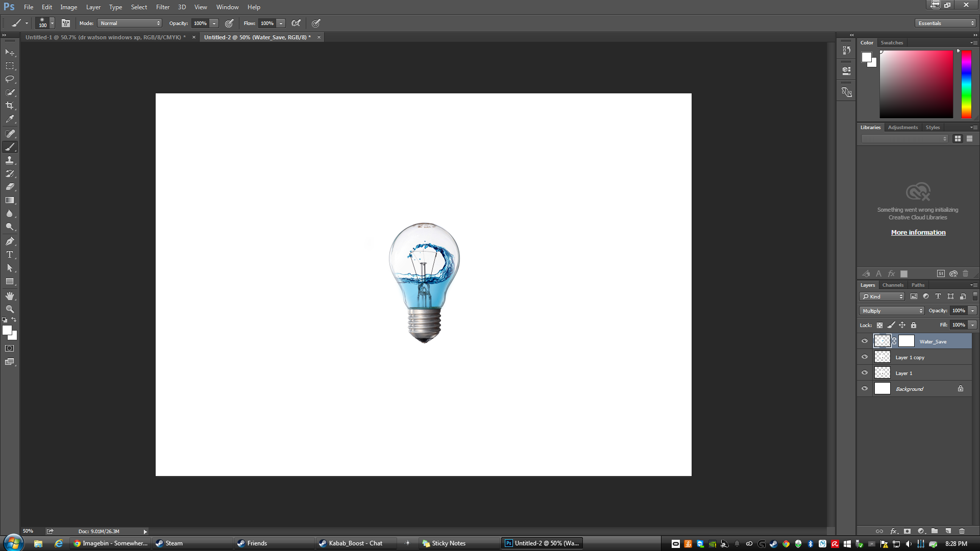This screenshot has height=551, width=980.
Task: Switch to the Adjustments tab
Action: [902, 128]
